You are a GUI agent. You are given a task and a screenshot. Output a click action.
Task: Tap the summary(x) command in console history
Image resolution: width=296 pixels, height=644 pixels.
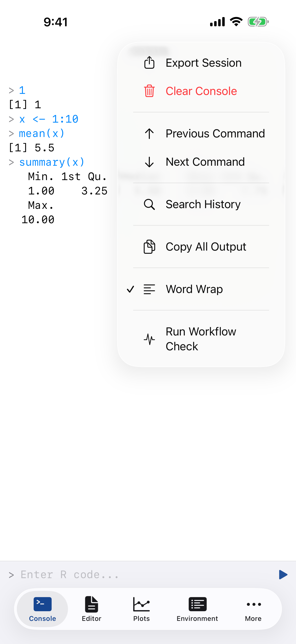(x=52, y=162)
